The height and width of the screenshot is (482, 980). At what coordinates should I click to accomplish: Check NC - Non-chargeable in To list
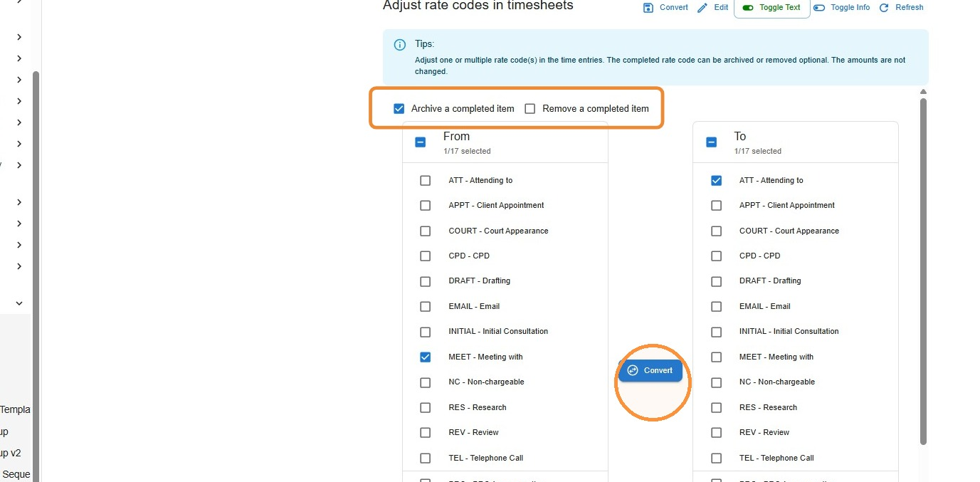(x=717, y=382)
